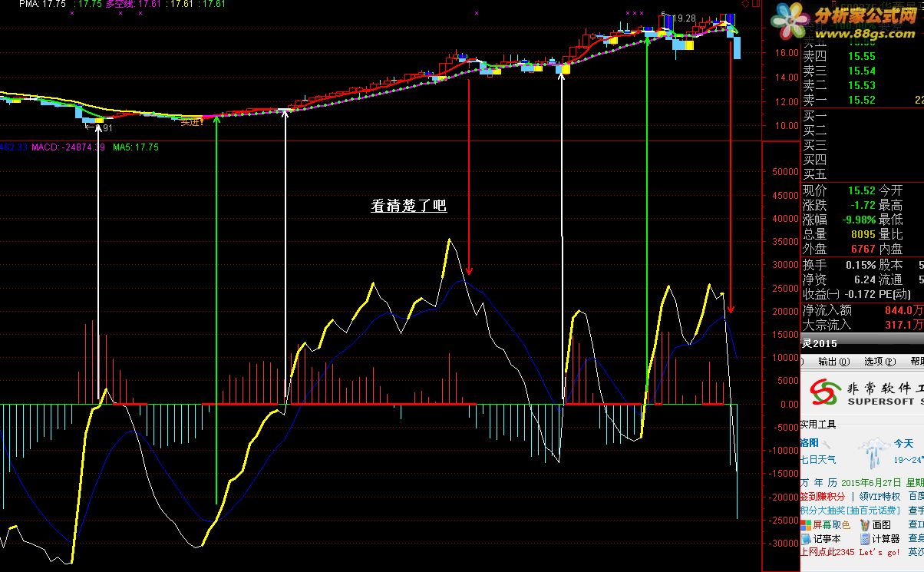The image size is (924, 572).
Task: Click the 净资 6.24 value
Action: (866, 279)
